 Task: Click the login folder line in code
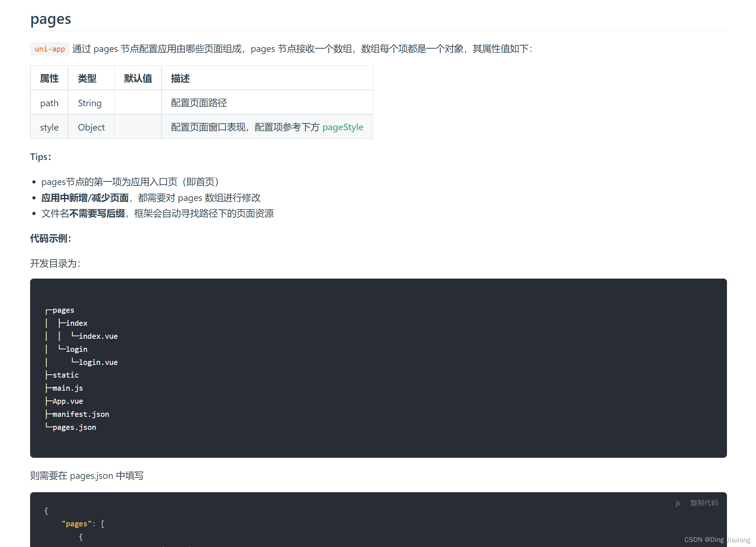click(76, 349)
